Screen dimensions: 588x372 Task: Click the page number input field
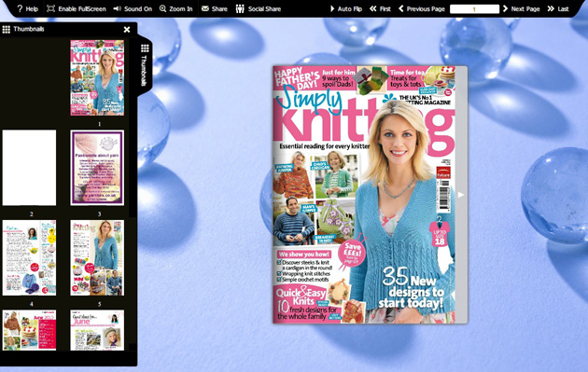(x=474, y=9)
